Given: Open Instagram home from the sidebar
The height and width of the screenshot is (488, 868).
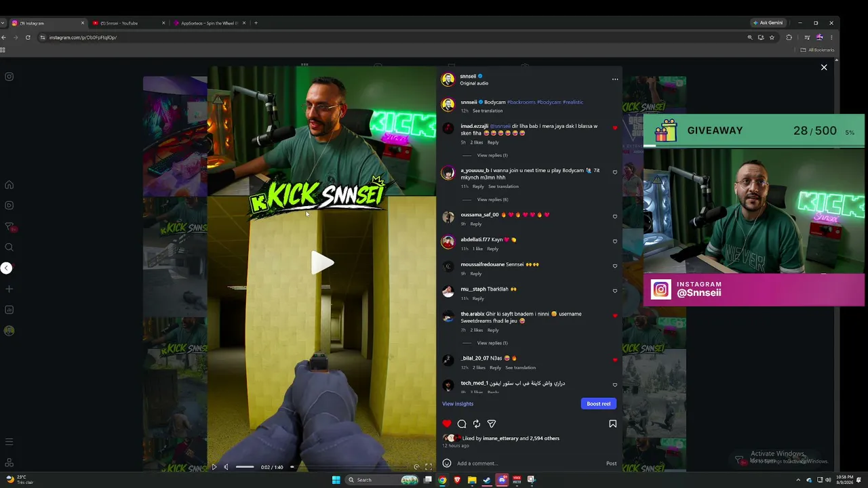Looking at the screenshot, I should [9, 185].
